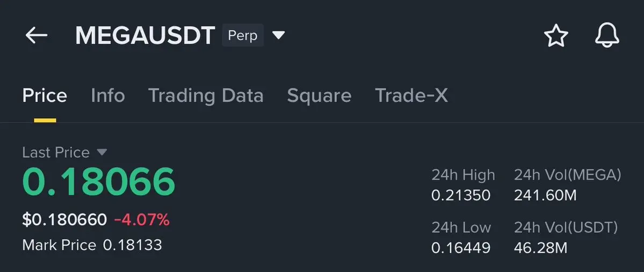Tap the large green 0.18066 price
This screenshot has width=644, height=272.
point(99,182)
